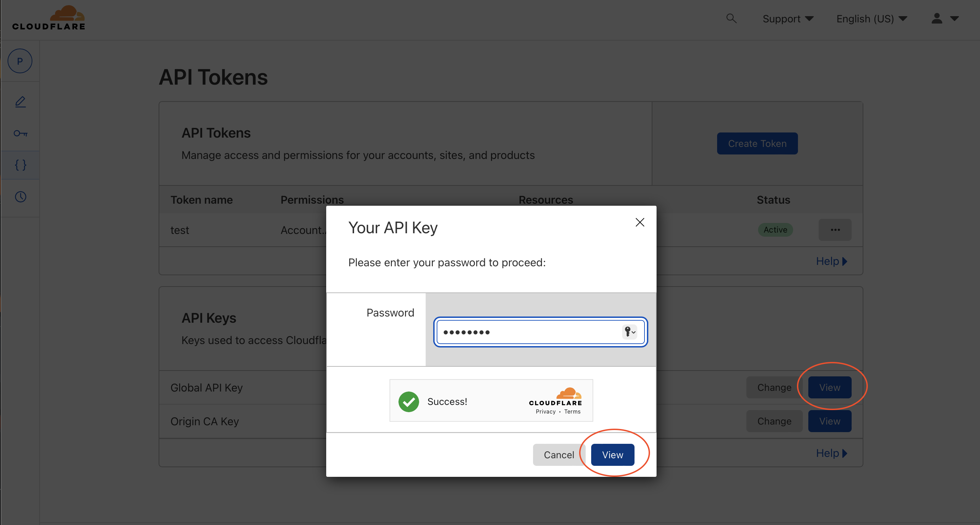
Task: Open the English (US) language dropdown
Action: point(871,19)
